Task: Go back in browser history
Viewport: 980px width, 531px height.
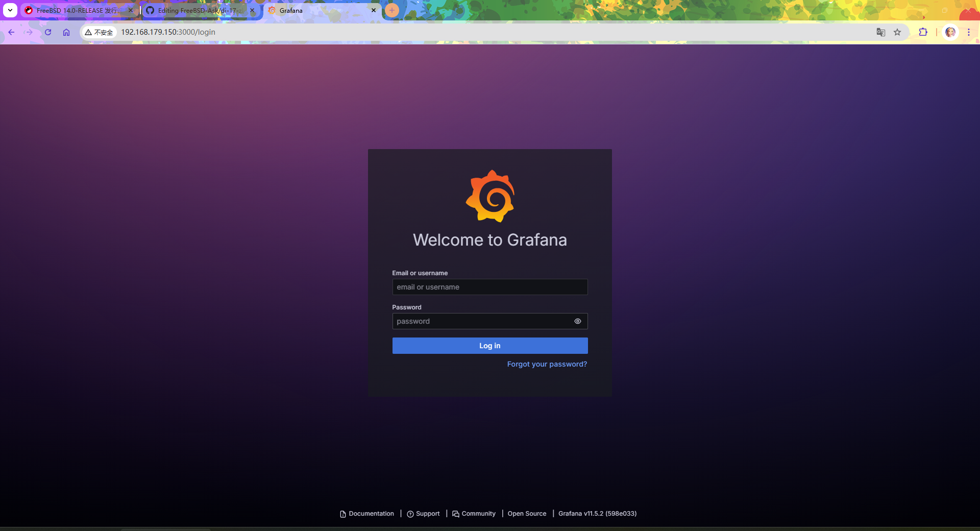Action: pos(11,32)
